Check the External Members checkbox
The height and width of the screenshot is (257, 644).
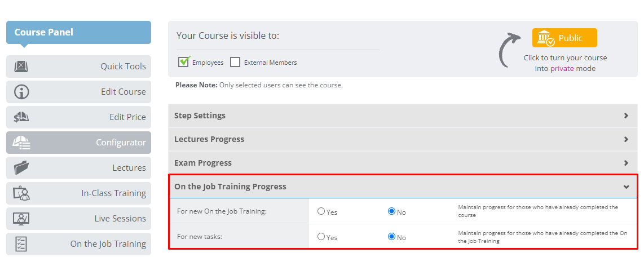pyautogui.click(x=235, y=63)
